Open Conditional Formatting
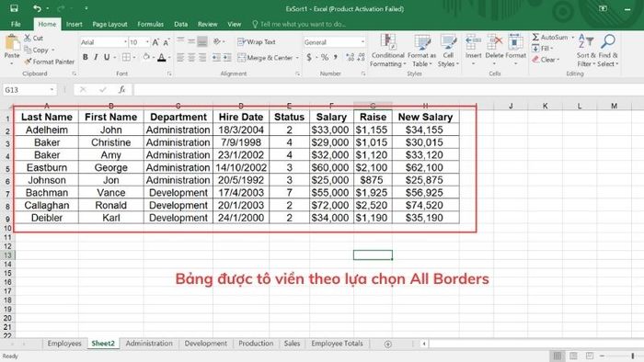 pyautogui.click(x=387, y=51)
